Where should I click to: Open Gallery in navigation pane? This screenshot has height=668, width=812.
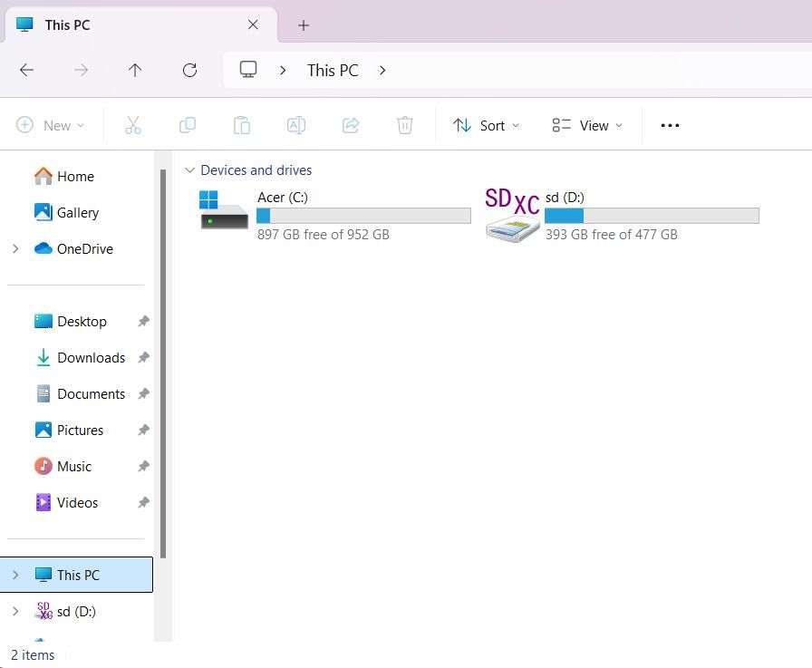pos(77,213)
